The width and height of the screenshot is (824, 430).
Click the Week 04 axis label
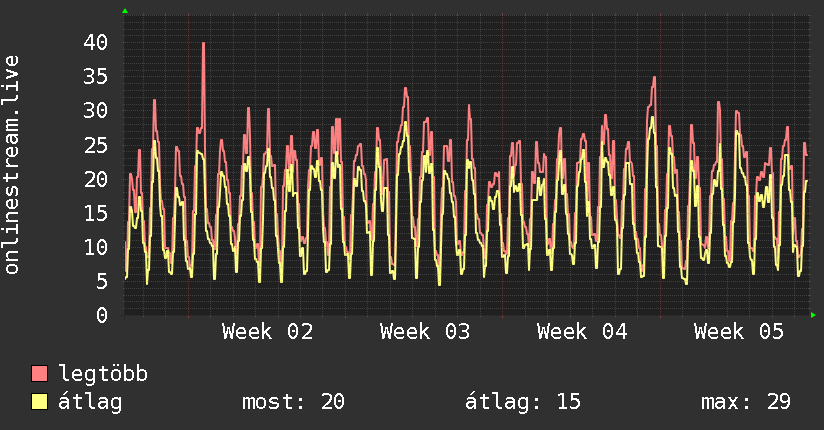coord(582,332)
